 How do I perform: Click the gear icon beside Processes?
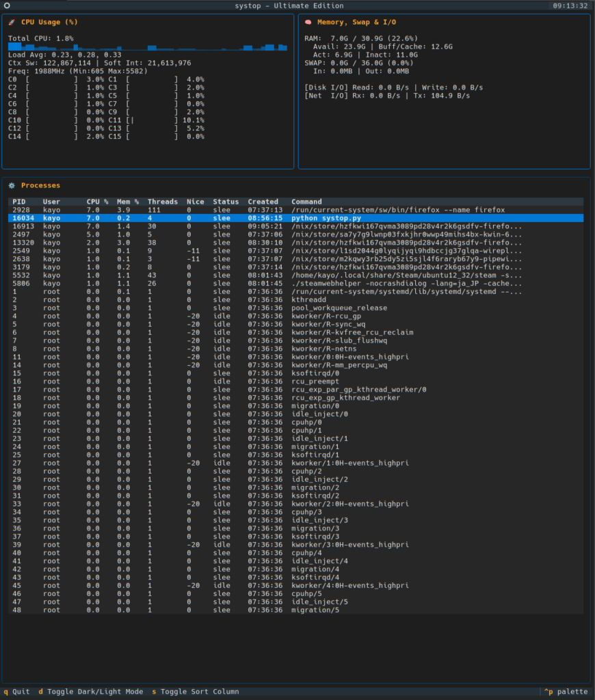(12, 185)
